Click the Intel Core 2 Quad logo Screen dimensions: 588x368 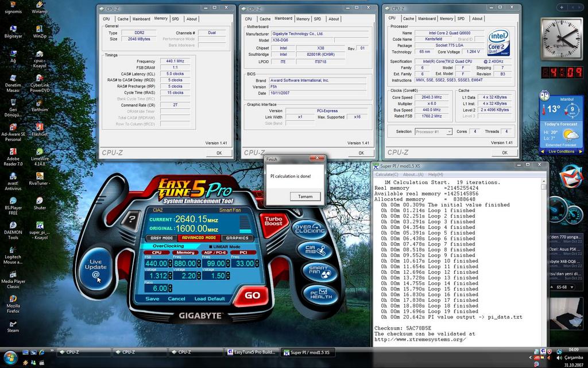click(498, 43)
